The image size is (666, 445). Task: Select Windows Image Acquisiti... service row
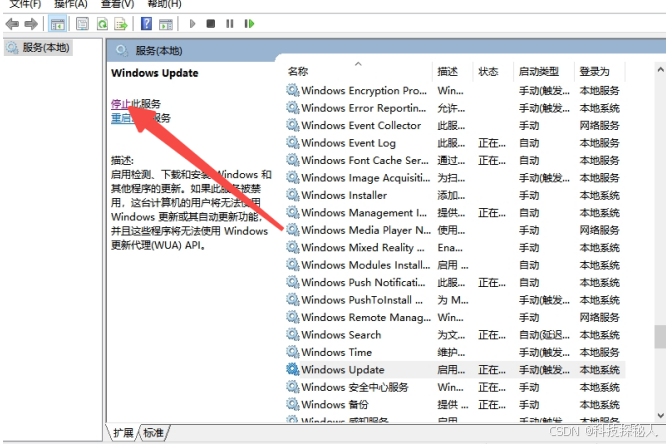[454, 178]
